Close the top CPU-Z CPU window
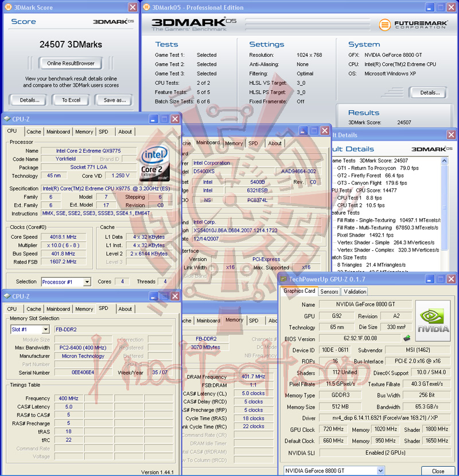 pyautogui.click(x=175, y=119)
